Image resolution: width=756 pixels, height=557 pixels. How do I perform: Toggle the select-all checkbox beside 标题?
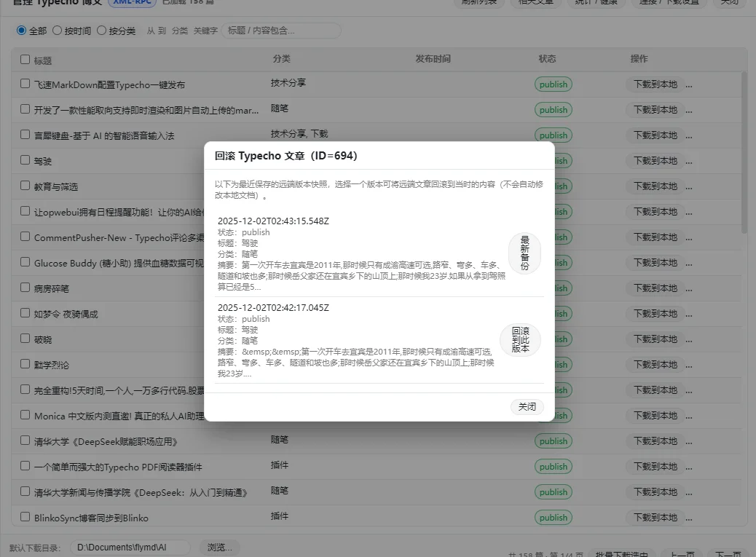click(x=25, y=60)
